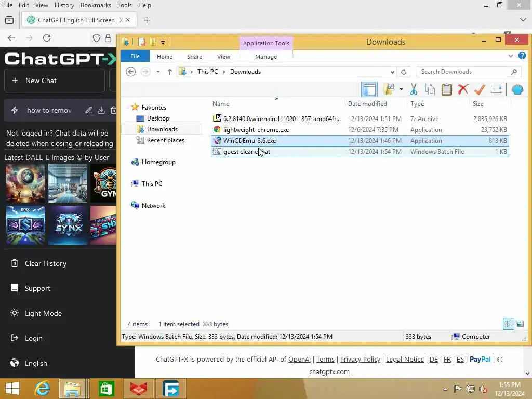Reload the browser page
This screenshot has width=532, height=399.
[47, 38]
